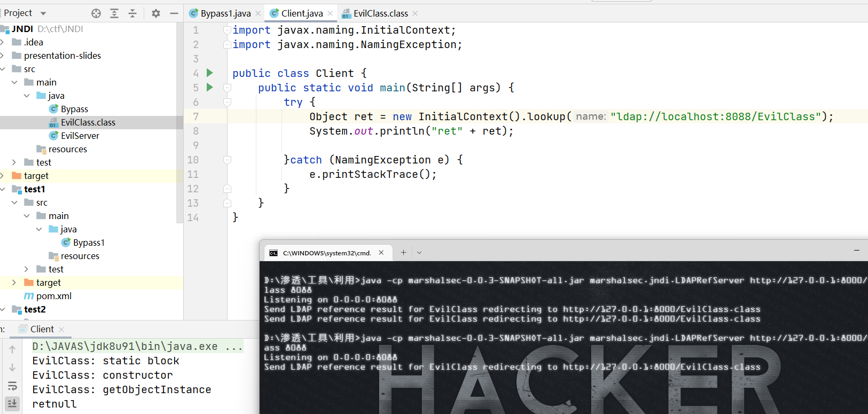The height and width of the screenshot is (414, 868).
Task: Open the Project view dropdown arrow
Action: 43,13
